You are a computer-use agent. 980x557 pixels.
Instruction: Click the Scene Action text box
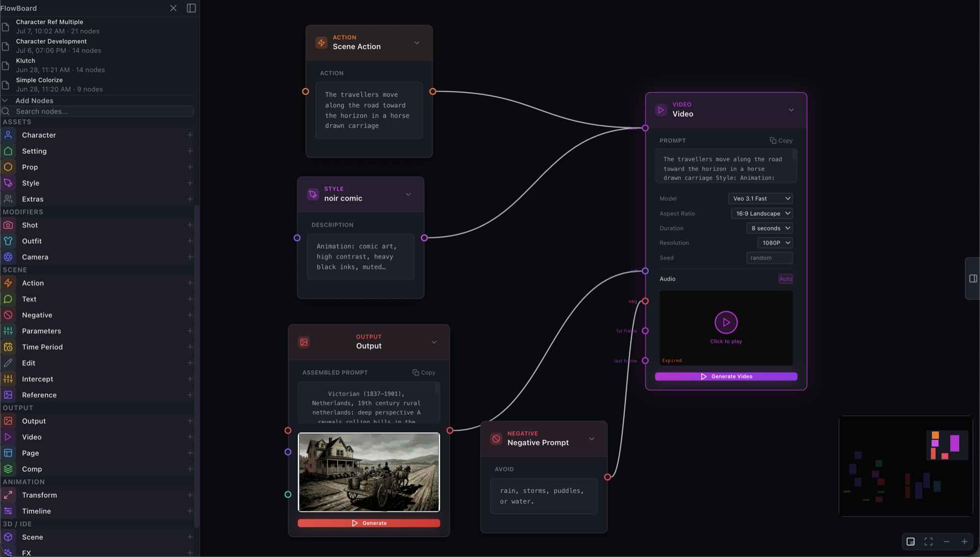tap(369, 110)
